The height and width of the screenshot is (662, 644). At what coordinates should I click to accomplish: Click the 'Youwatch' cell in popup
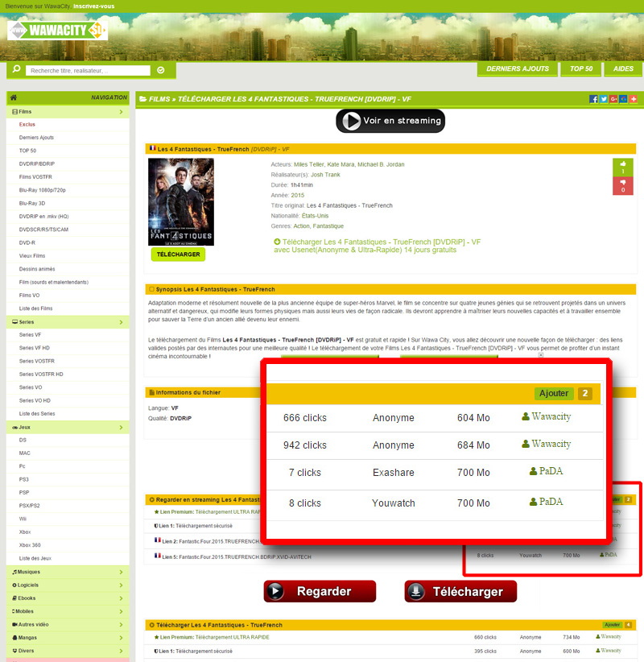(x=394, y=503)
